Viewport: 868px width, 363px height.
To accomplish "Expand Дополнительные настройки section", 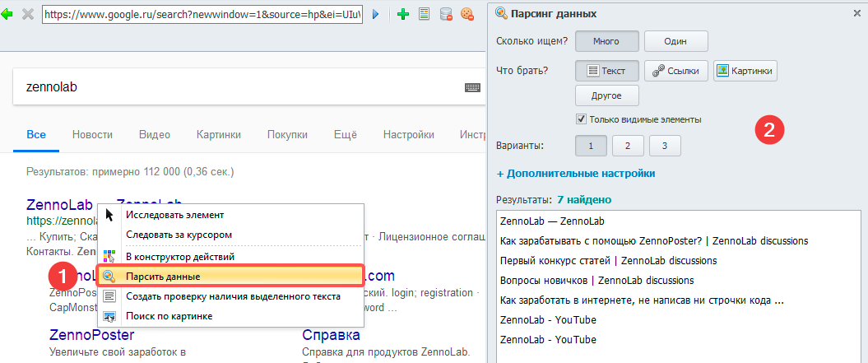I will pyautogui.click(x=576, y=174).
